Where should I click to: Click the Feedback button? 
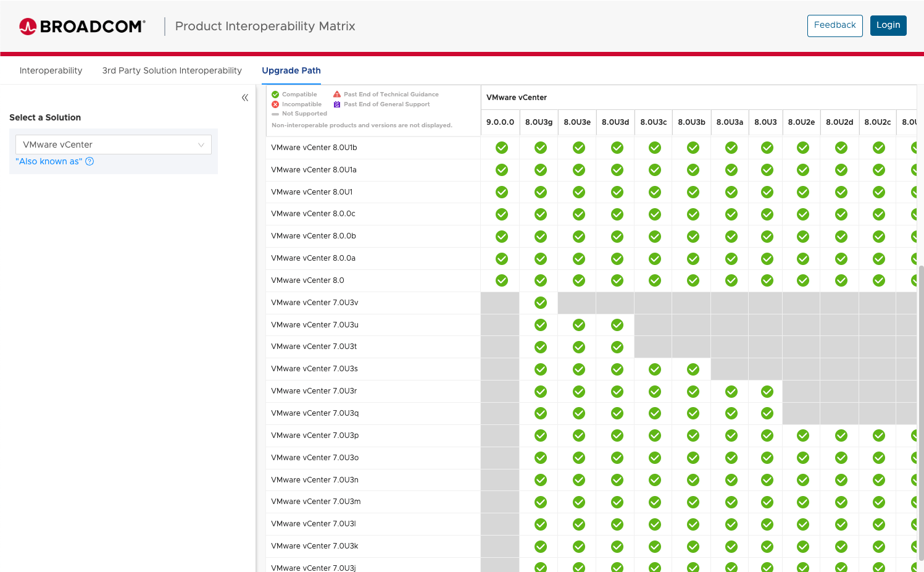pyautogui.click(x=835, y=25)
